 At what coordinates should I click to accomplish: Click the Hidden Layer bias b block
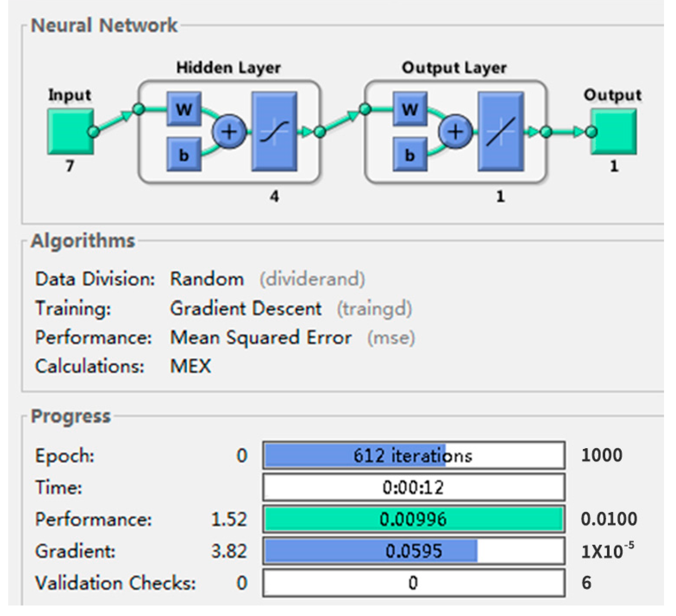coord(184,155)
